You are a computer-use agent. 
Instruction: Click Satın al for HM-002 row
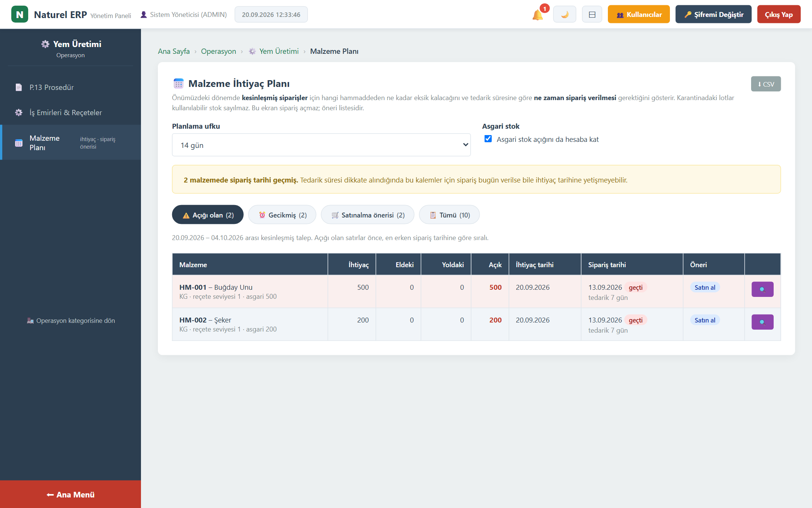[705, 320]
